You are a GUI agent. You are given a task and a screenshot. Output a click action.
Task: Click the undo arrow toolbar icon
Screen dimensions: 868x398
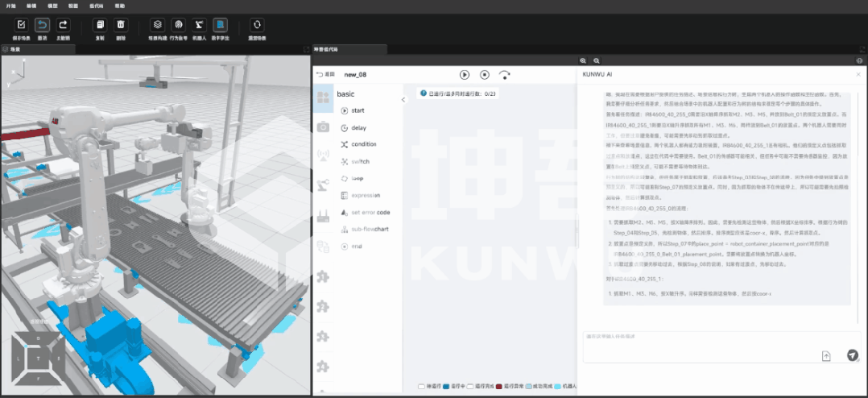[42, 25]
